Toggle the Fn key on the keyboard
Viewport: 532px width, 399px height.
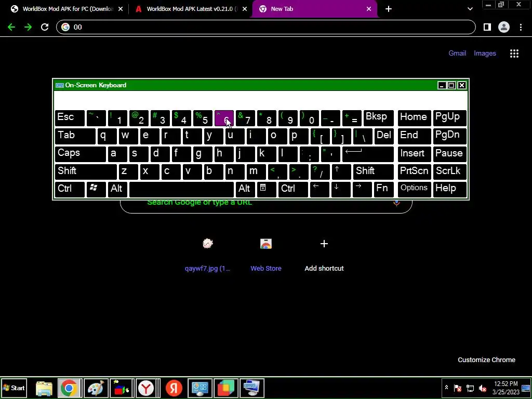(384, 189)
